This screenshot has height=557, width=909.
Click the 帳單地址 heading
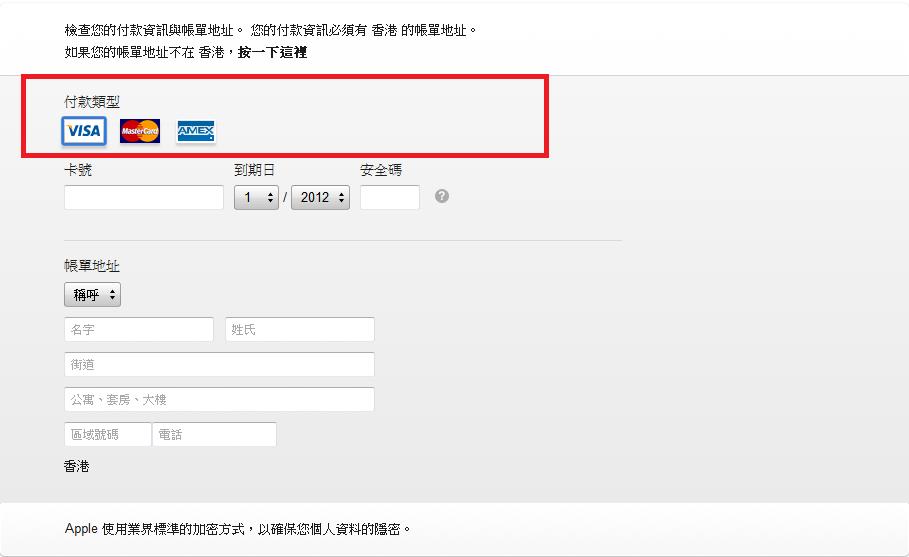pos(92,266)
